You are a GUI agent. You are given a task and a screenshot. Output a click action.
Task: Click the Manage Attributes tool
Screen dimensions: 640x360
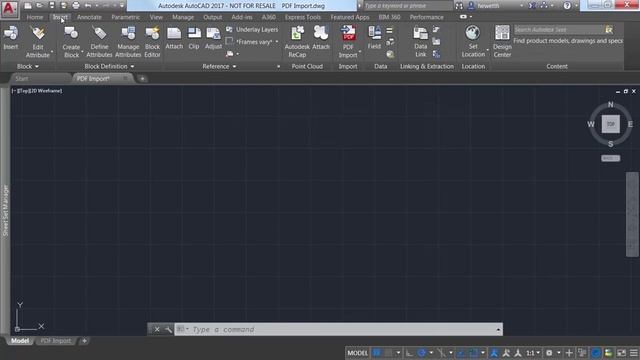click(x=128, y=42)
